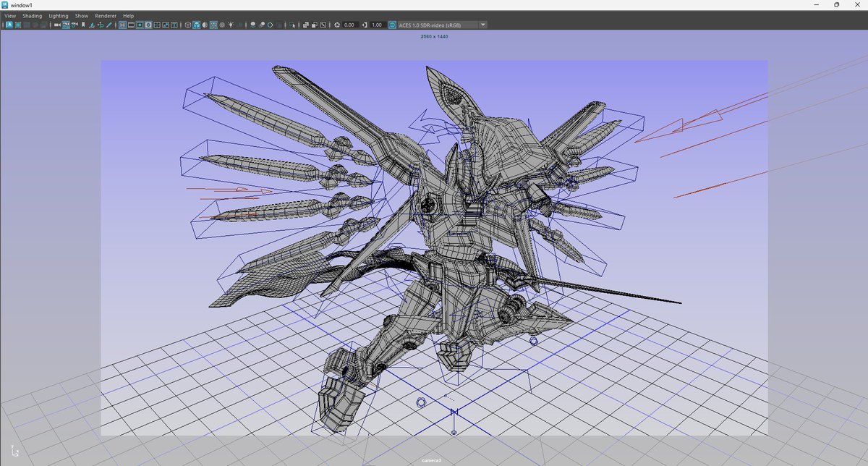Click the Maya icon in the window1 title bar
This screenshot has width=868, height=466.
tap(5, 4)
